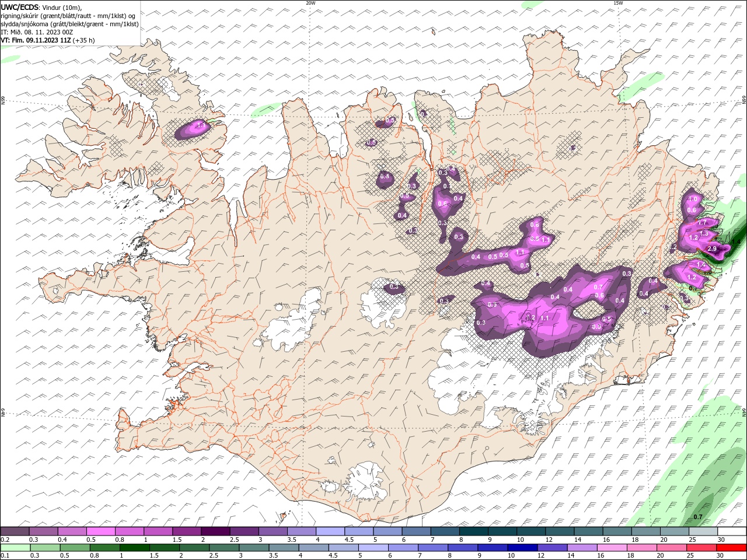
Task: Click the '2.9' precipitation value on the map
Action: [712, 249]
